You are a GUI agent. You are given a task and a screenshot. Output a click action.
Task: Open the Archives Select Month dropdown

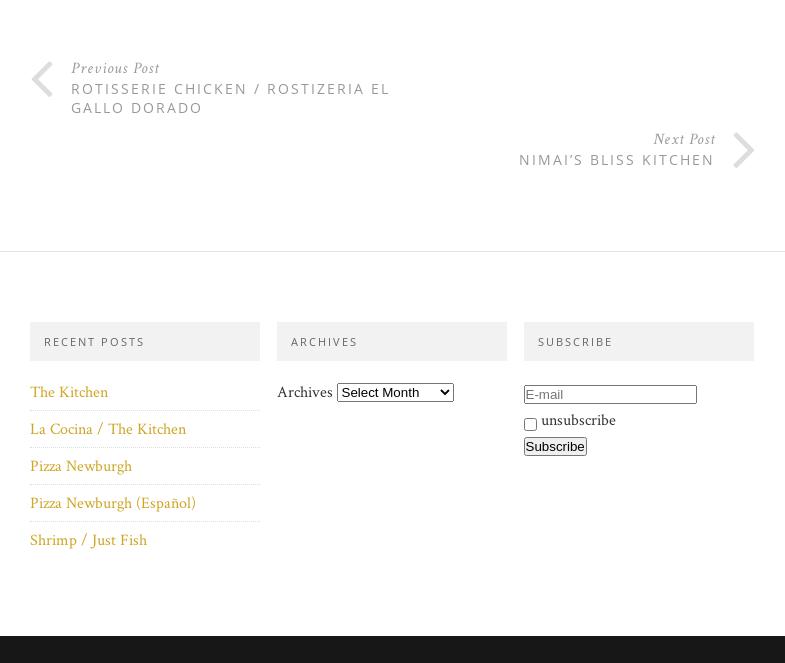point(395,392)
